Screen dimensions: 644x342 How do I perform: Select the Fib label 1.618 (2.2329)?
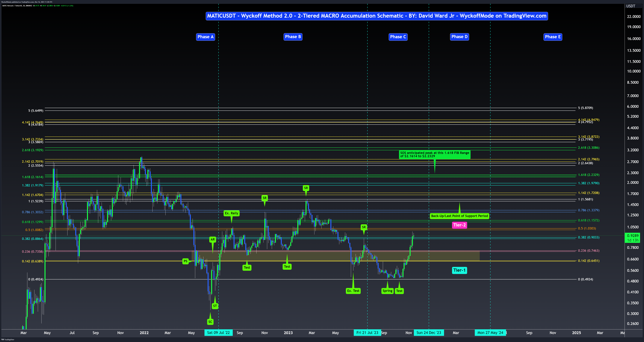tap(589, 175)
